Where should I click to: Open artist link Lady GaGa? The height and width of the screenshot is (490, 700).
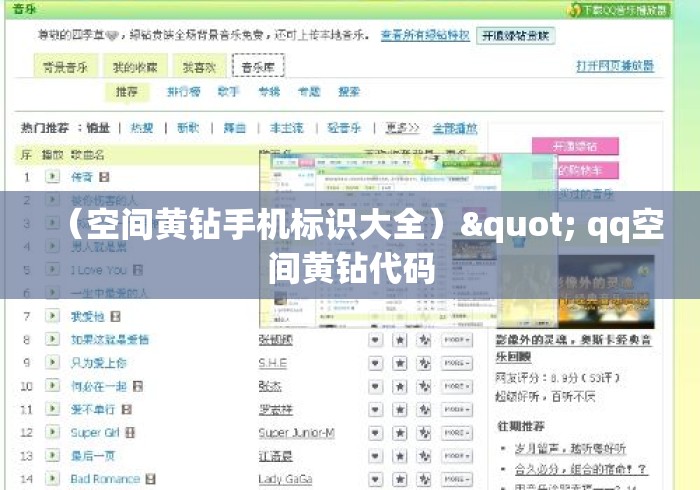(285, 479)
